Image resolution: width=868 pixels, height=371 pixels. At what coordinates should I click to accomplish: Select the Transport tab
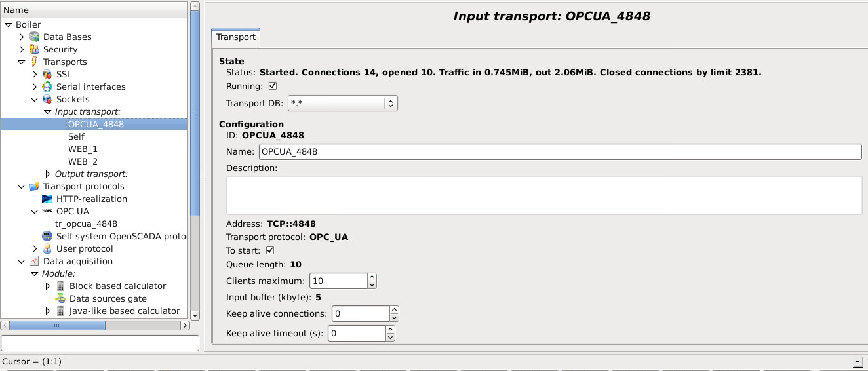[236, 37]
